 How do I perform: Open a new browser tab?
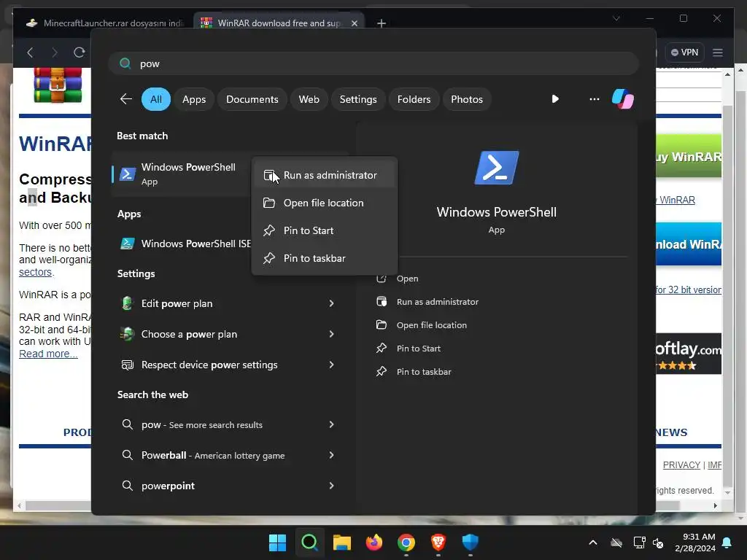(x=381, y=23)
